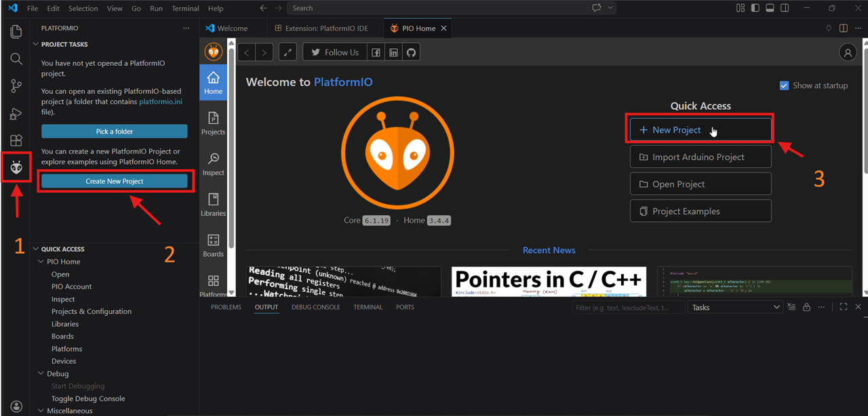Image resolution: width=868 pixels, height=416 pixels.
Task: Clear output using the clear list icon
Action: tap(791, 307)
